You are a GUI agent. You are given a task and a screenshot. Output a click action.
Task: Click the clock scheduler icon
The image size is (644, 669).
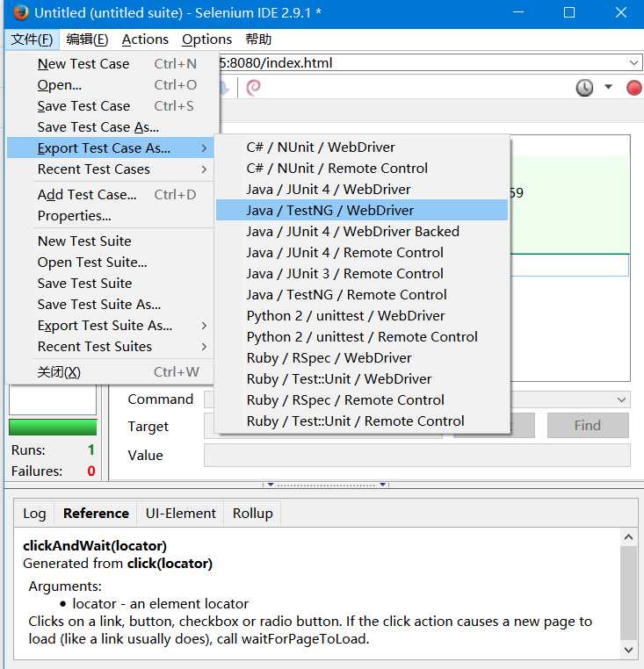(x=584, y=88)
